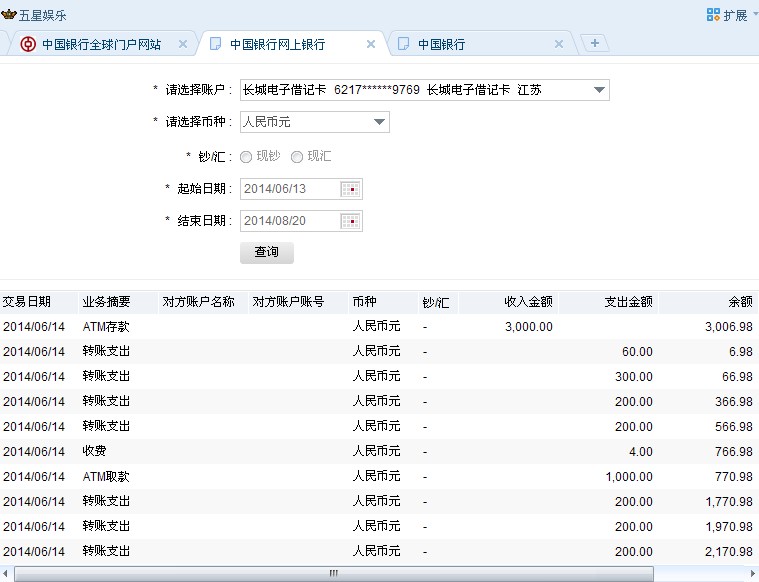Close the last 中国银行 tab
Image resolution: width=759 pixels, height=582 pixels.
[559, 44]
